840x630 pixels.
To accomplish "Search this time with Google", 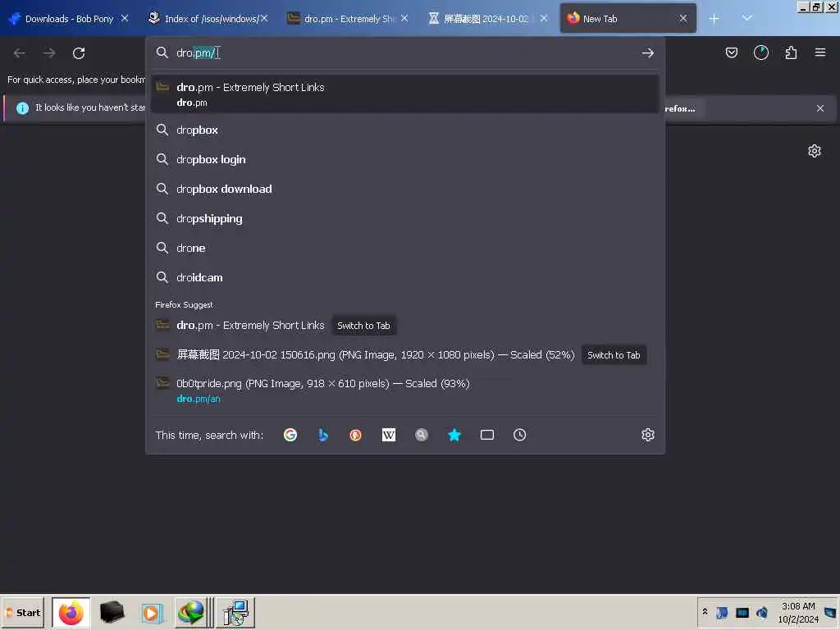I will coord(290,435).
